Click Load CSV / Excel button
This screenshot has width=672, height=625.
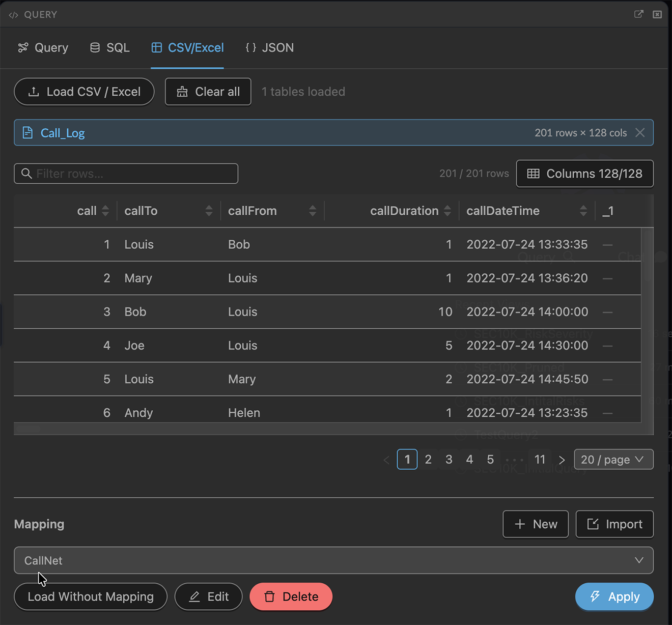click(x=84, y=92)
